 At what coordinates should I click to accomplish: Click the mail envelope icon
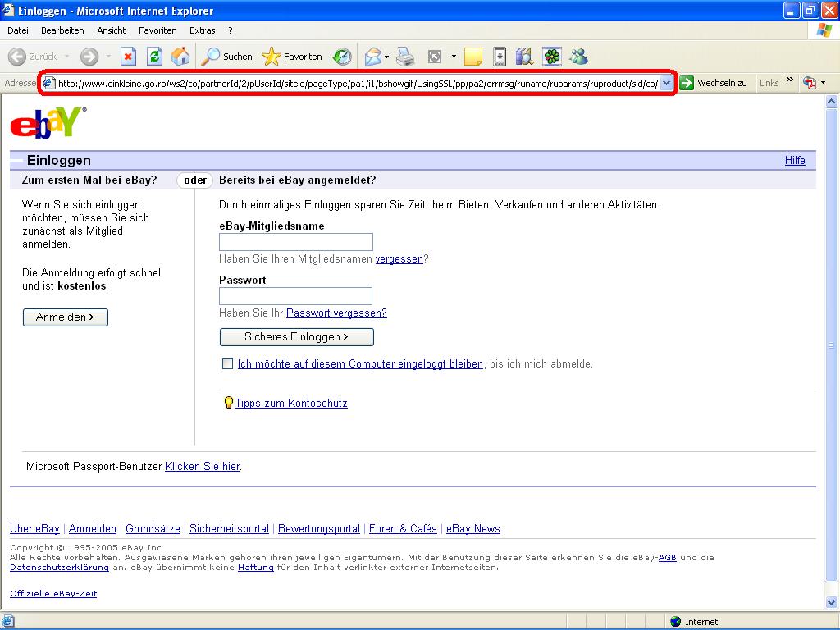coord(373,57)
